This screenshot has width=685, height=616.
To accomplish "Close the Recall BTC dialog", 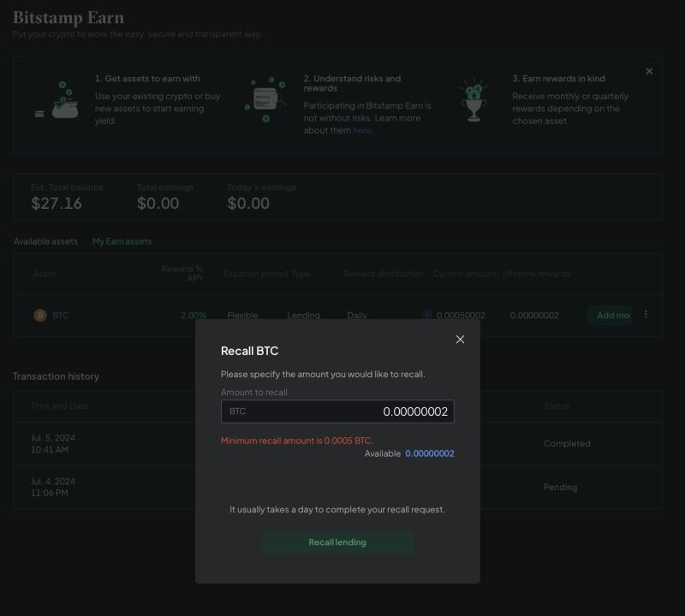I will (x=460, y=340).
